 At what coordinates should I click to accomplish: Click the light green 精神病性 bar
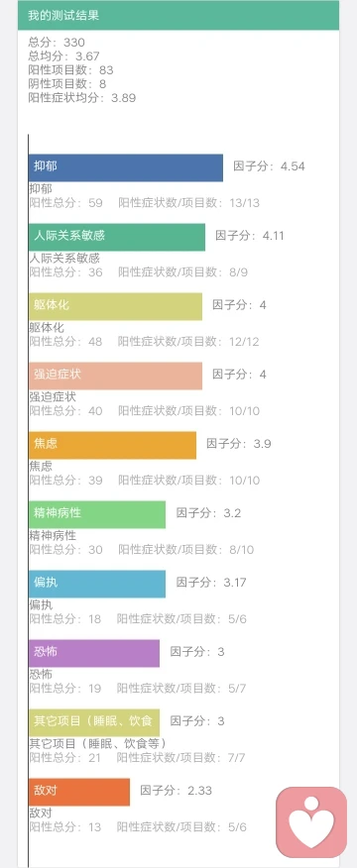tap(97, 514)
